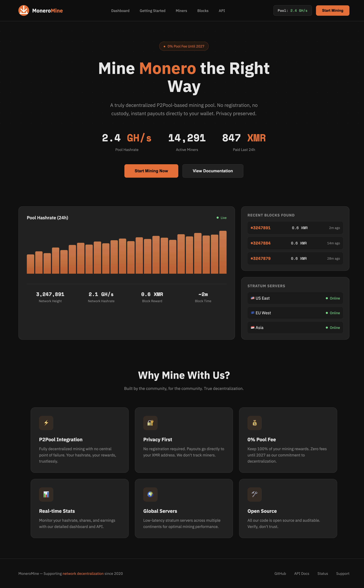Click the tools icon on Open Source card

click(x=254, y=494)
